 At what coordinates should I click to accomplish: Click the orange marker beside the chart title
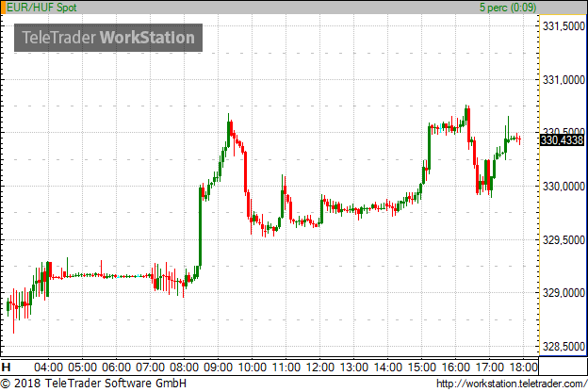pyautogui.click(x=3, y=8)
